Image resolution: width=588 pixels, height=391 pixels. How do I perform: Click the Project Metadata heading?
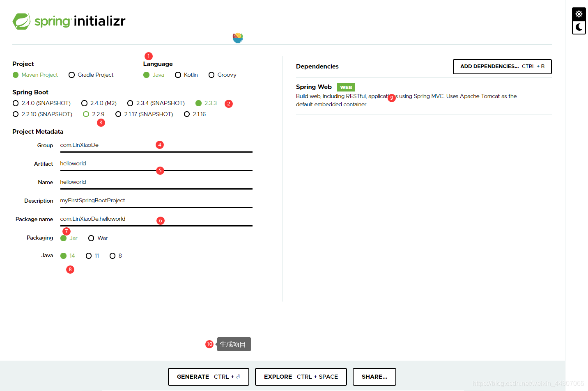(x=38, y=132)
